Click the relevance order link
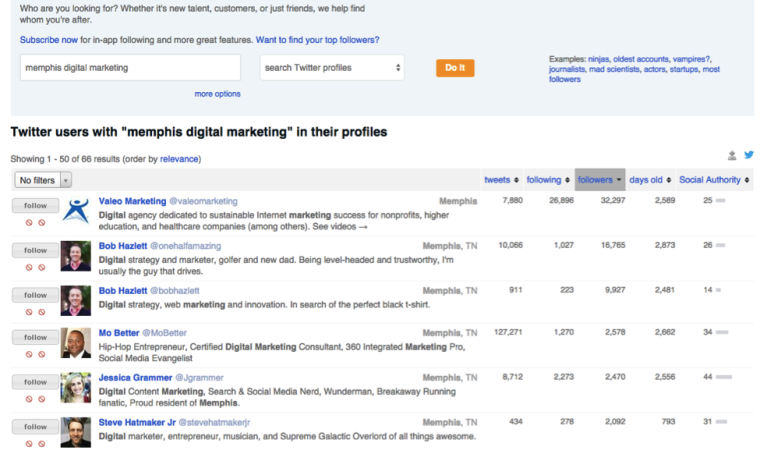 tap(179, 159)
